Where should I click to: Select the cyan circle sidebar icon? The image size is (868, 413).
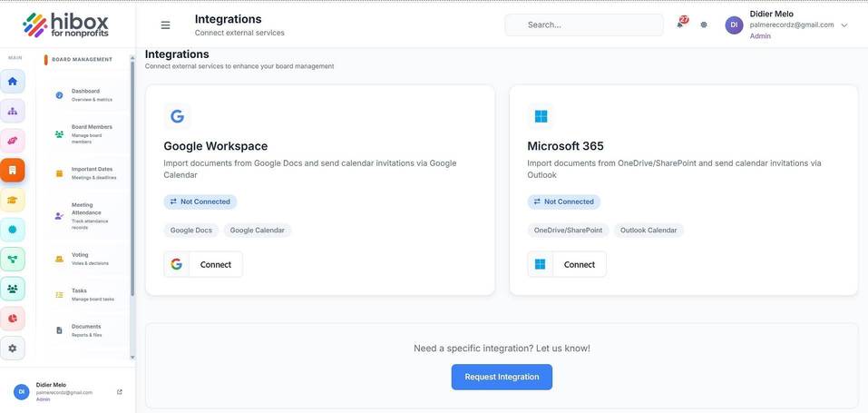tap(12, 230)
